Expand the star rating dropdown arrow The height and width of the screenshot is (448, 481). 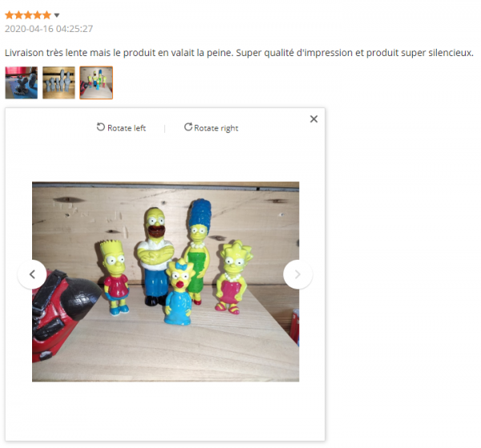click(57, 15)
